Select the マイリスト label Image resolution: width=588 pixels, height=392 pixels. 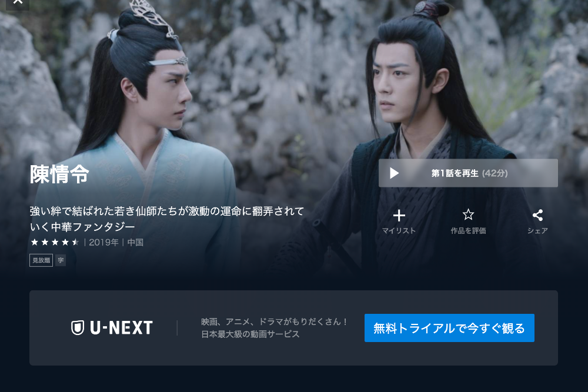(399, 230)
